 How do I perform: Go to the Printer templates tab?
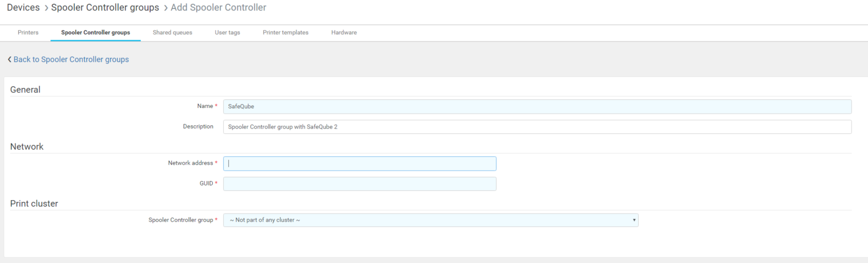click(285, 32)
